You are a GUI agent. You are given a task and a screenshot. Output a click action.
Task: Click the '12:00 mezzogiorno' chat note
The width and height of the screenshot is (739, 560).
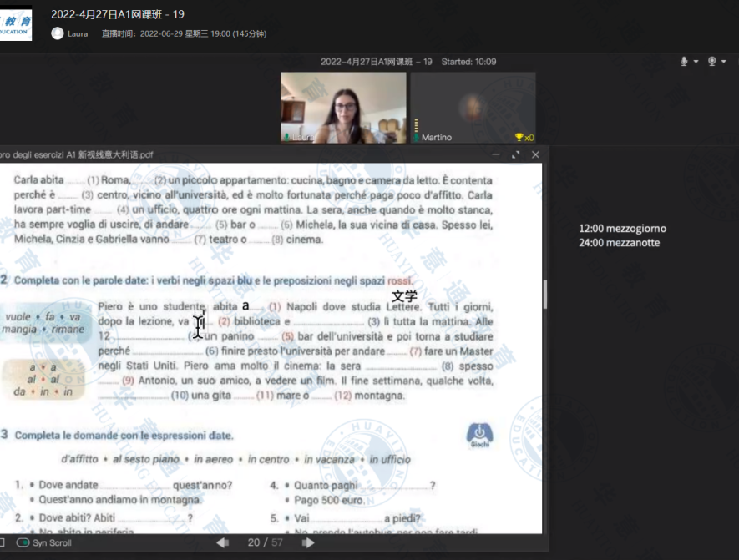pyautogui.click(x=623, y=229)
